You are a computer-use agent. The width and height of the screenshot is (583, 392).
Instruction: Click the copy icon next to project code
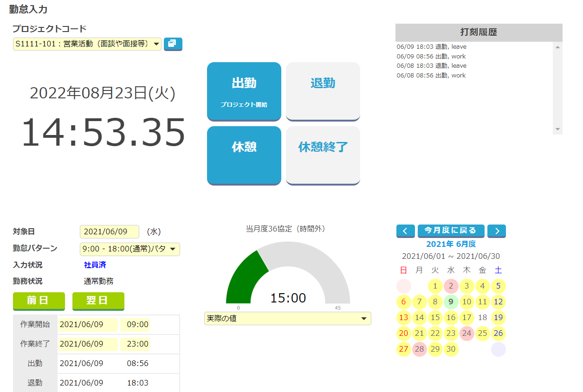173,44
